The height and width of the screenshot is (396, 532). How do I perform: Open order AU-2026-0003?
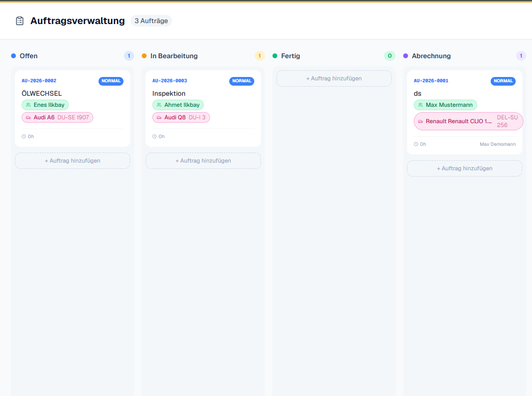click(170, 81)
